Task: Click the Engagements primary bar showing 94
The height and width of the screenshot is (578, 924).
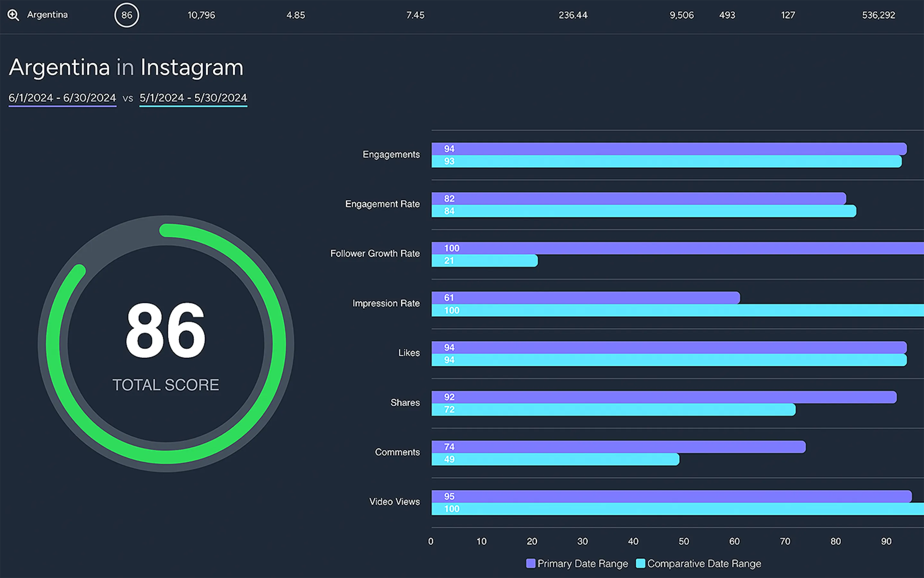Action: pyautogui.click(x=669, y=149)
